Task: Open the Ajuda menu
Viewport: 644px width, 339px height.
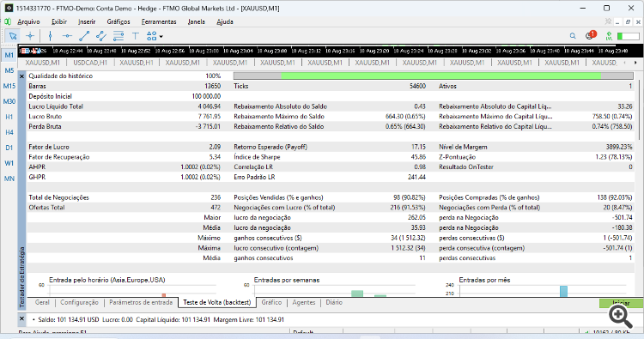Action: (x=225, y=21)
